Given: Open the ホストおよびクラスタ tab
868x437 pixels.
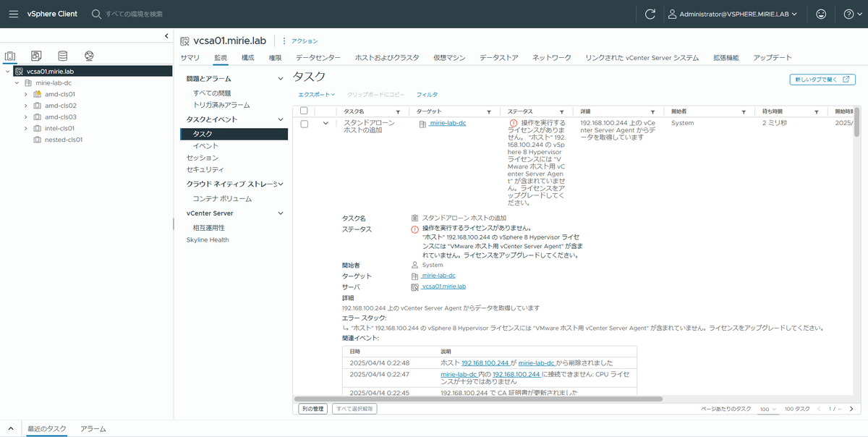Looking at the screenshot, I should click(386, 58).
